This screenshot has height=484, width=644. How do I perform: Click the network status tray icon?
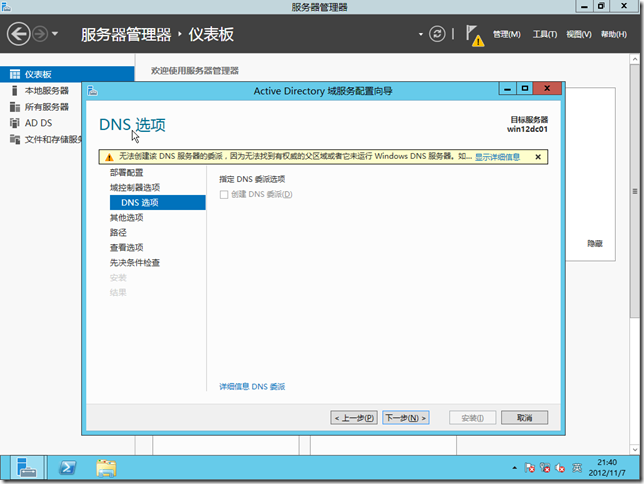pos(545,468)
